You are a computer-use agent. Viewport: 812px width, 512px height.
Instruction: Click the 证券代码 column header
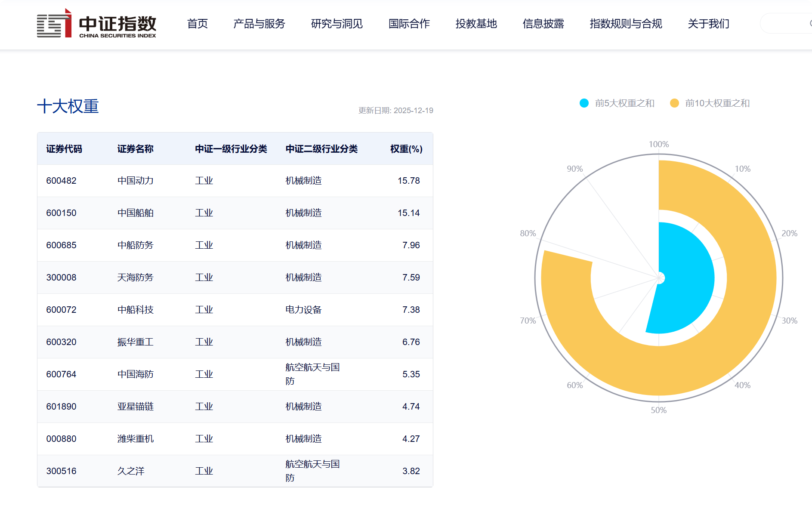[64, 149]
